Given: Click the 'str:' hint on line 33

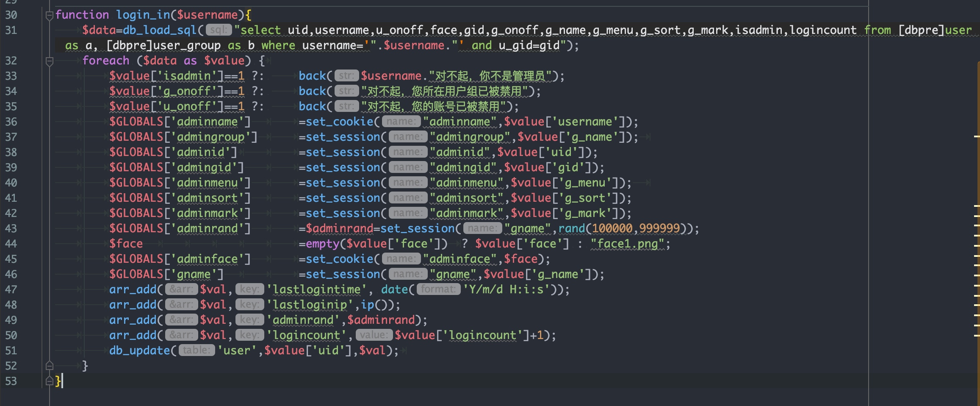Looking at the screenshot, I should (346, 76).
